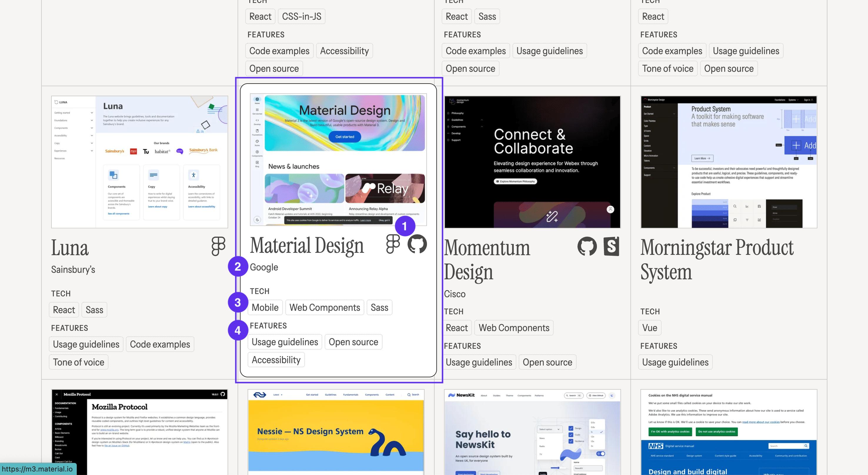The width and height of the screenshot is (868, 475).
Task: Select the React tag beside CSS-in-JS
Action: coord(260,16)
